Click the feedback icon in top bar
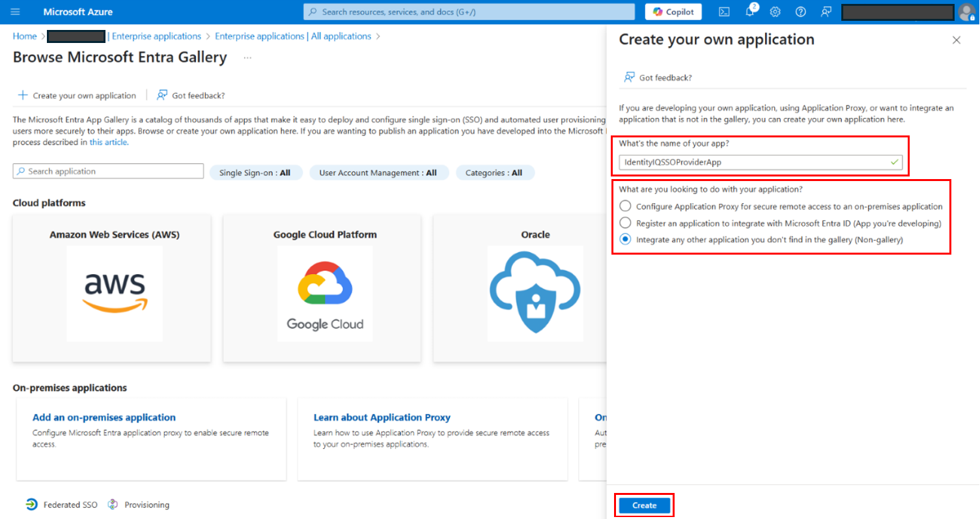Screen dimensions: 980x519 tap(826, 12)
